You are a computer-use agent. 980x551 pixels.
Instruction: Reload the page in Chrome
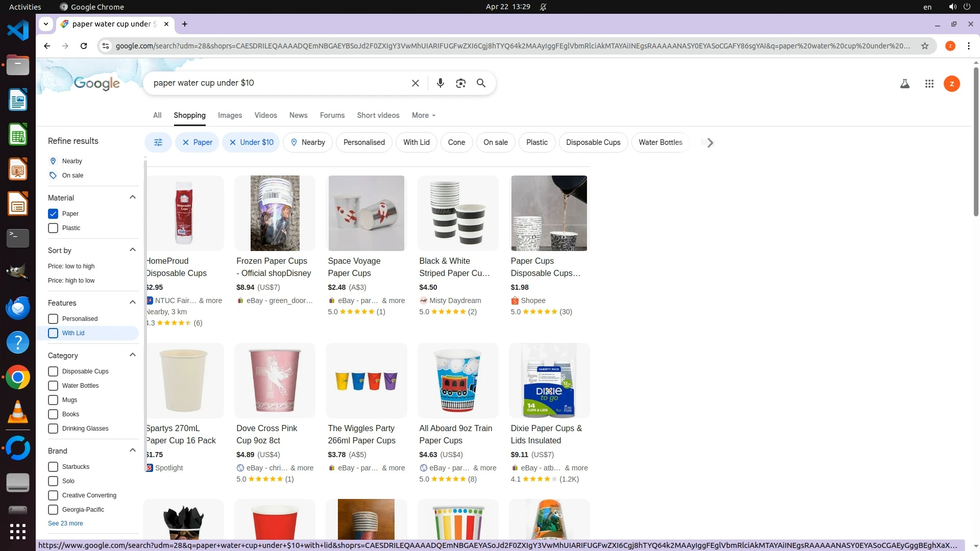(84, 46)
